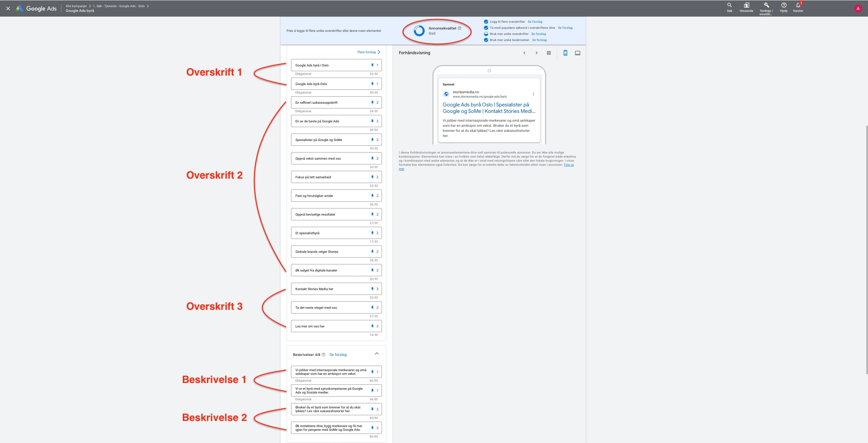This screenshot has height=443, width=868.
Task: Click the campaign breadcrumb 'Søk - Tjeneste - Google Ads - Oslo'
Action: (119, 6)
